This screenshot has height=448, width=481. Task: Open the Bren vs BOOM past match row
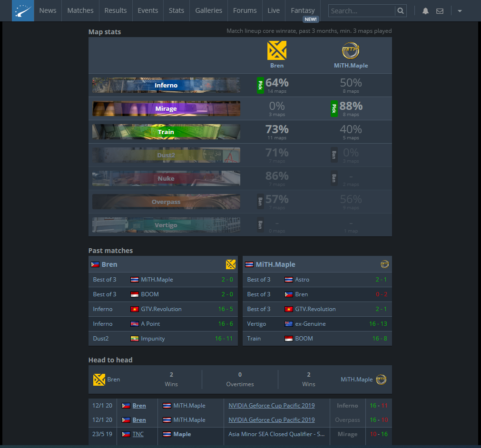point(163,294)
